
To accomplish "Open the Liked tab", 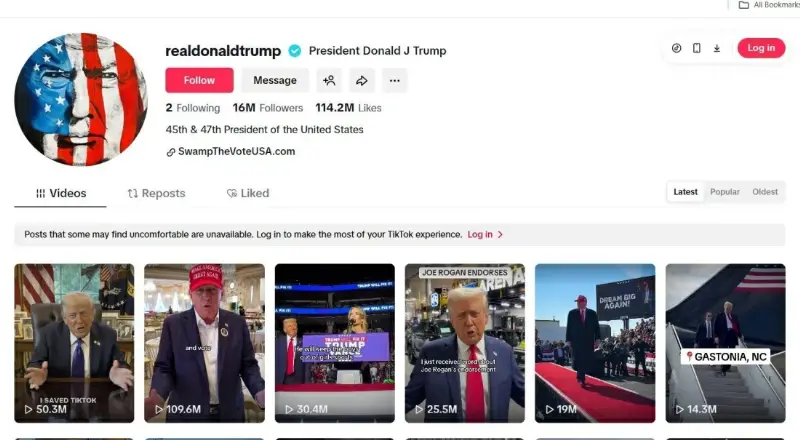I will (248, 193).
